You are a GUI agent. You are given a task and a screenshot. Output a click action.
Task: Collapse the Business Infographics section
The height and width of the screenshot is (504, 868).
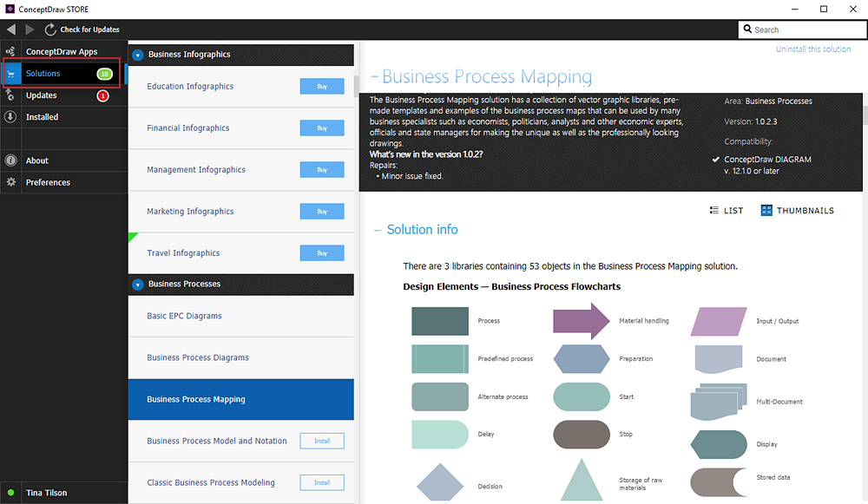click(138, 55)
